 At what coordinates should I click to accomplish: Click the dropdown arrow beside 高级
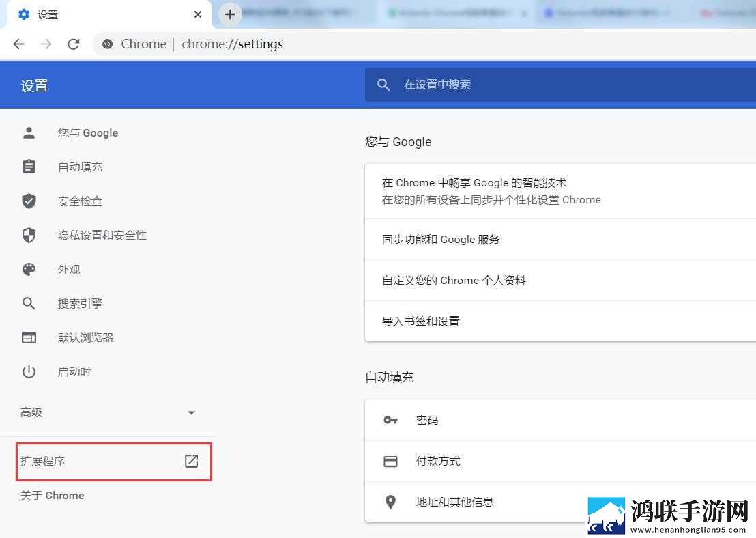click(x=192, y=413)
